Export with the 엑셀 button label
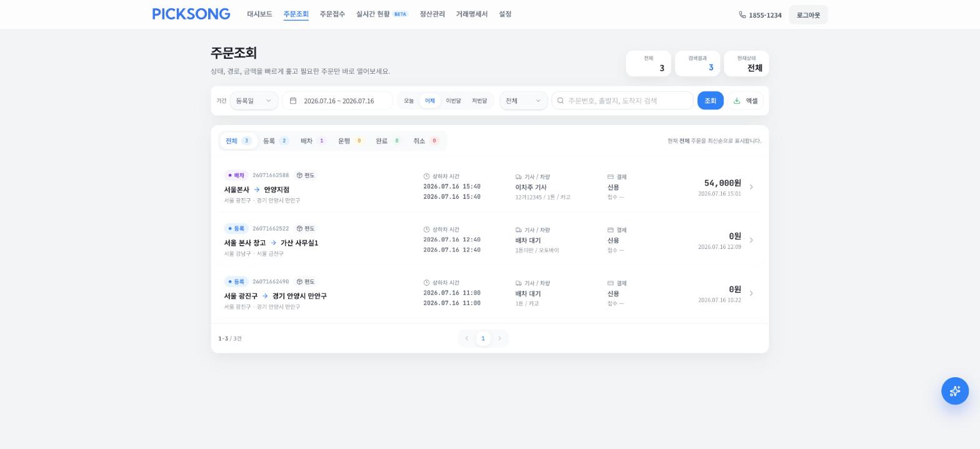980x449 pixels. pos(751,101)
